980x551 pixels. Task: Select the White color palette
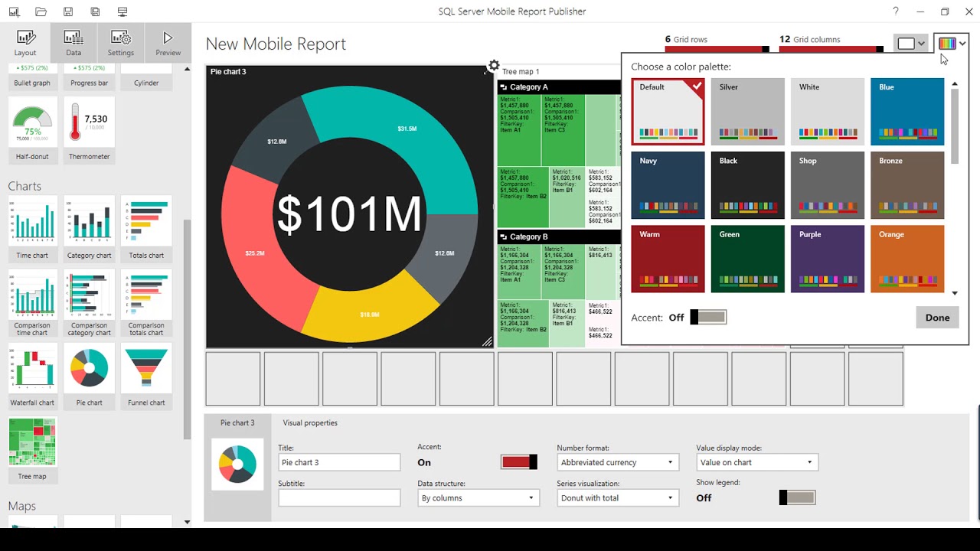point(827,112)
